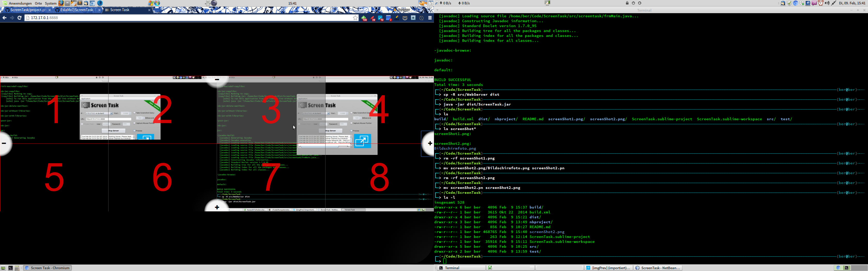Viewport: 868px width, 271px height.
Task: Open the volume speaker tray icon
Action: click(827, 3)
